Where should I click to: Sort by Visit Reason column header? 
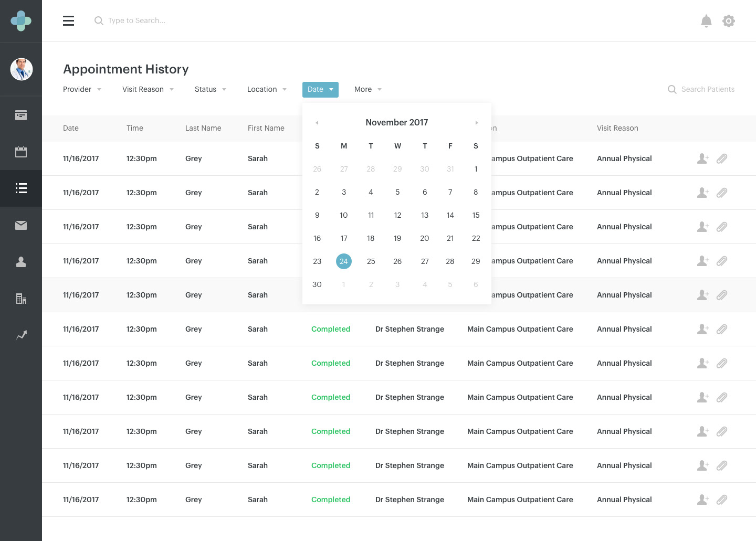tap(617, 128)
